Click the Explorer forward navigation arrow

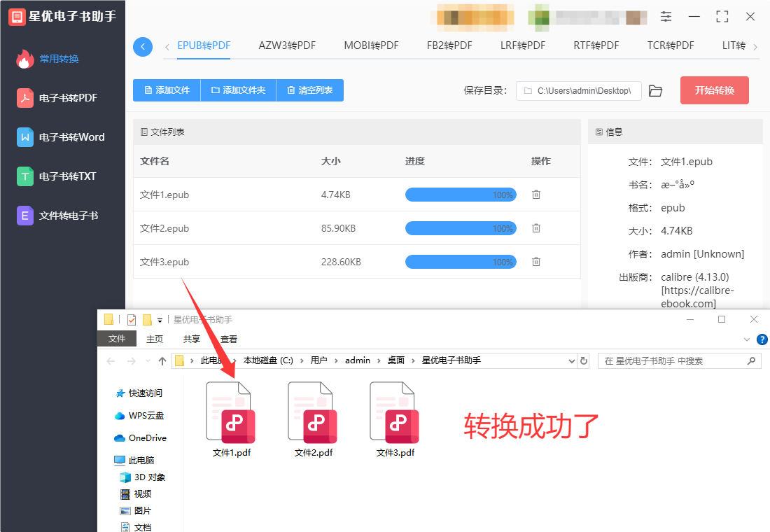coord(131,361)
